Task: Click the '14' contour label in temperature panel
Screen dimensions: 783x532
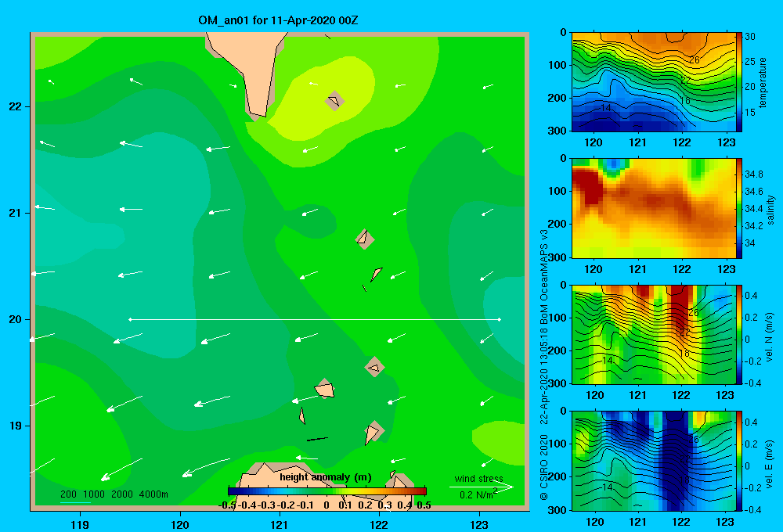Action: (x=606, y=108)
